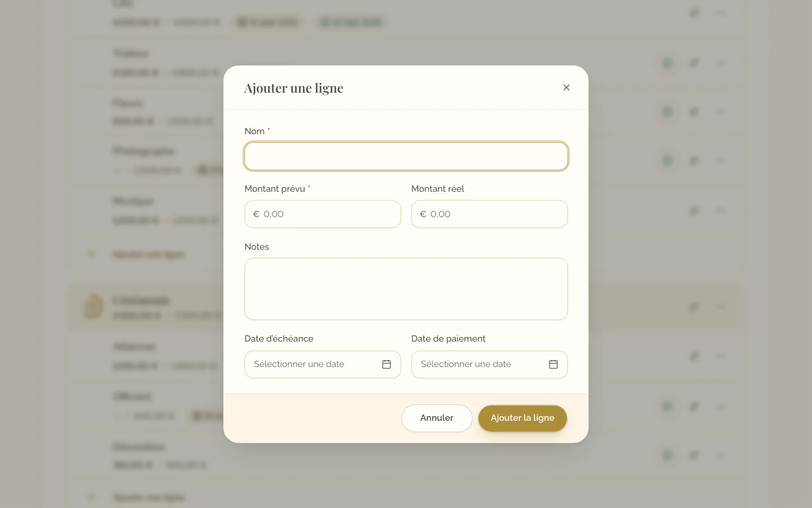Screen dimensions: 812x508
Task: Focus the Montant réel amount field
Action: [x=489, y=214]
